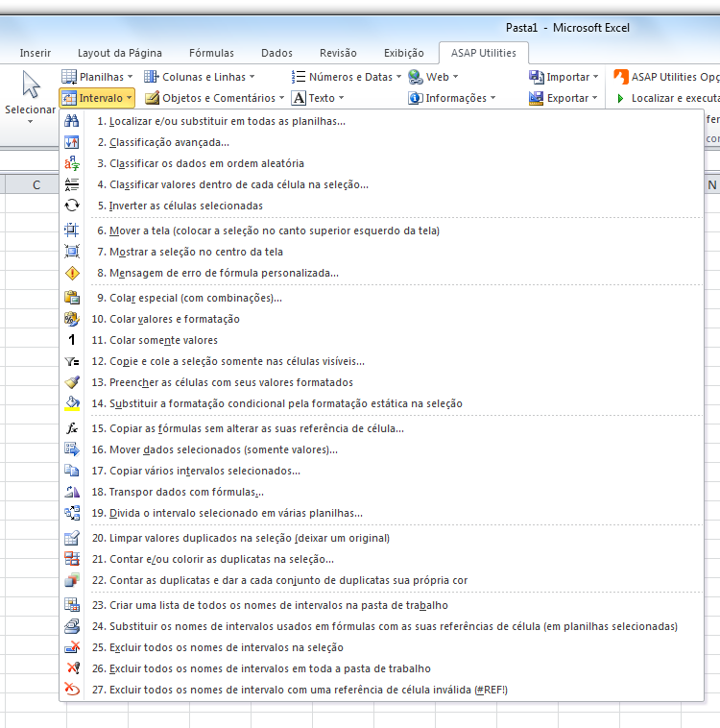
Task: Click ASAP Utilities options button
Action: point(666,77)
